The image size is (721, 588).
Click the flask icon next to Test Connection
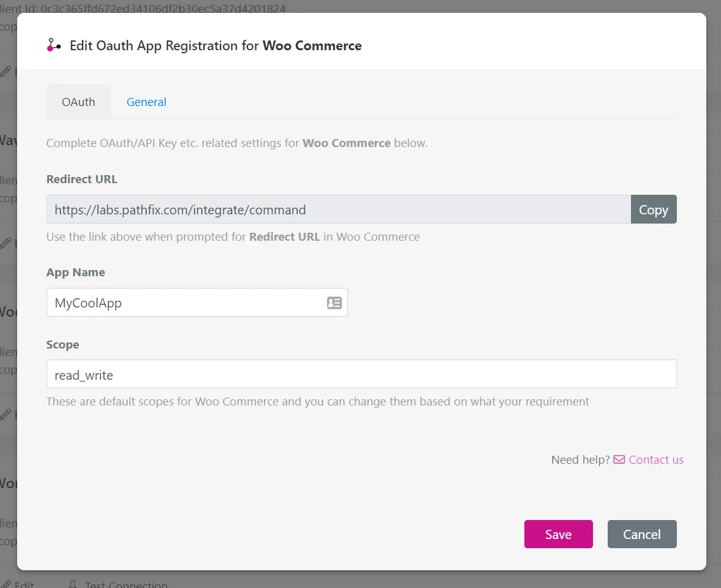click(73, 584)
